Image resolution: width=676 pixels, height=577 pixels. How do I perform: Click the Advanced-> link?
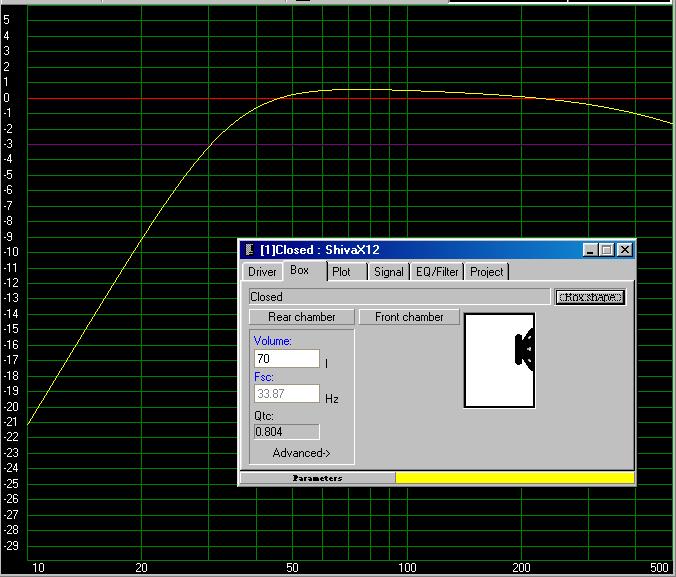(301, 453)
